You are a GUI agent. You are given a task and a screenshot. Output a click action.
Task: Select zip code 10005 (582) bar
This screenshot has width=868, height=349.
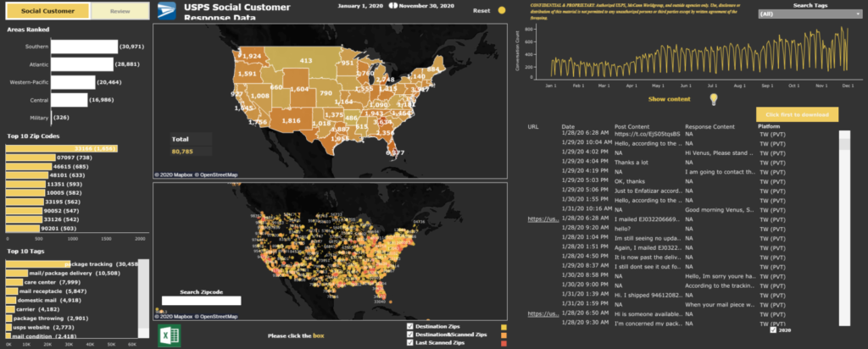point(25,193)
